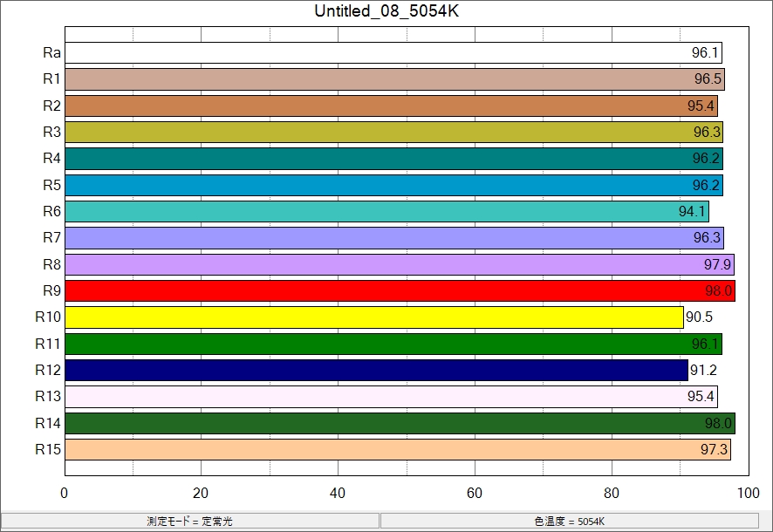Click the 0 tick on x-axis
The image size is (773, 532).
[64, 493]
